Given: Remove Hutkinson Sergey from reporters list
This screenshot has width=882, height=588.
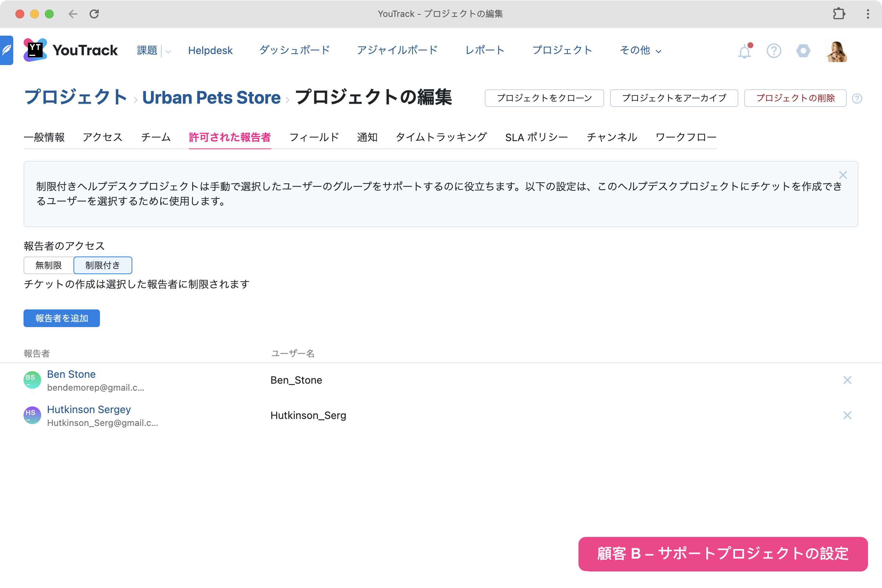Looking at the screenshot, I should pyautogui.click(x=847, y=415).
